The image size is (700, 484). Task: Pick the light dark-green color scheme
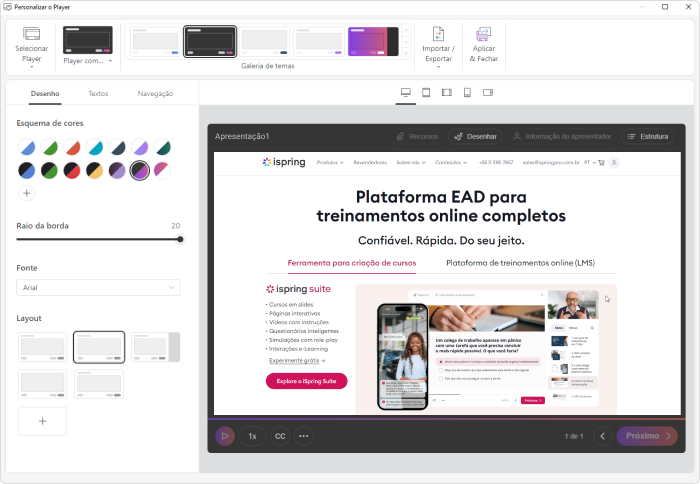click(x=162, y=147)
